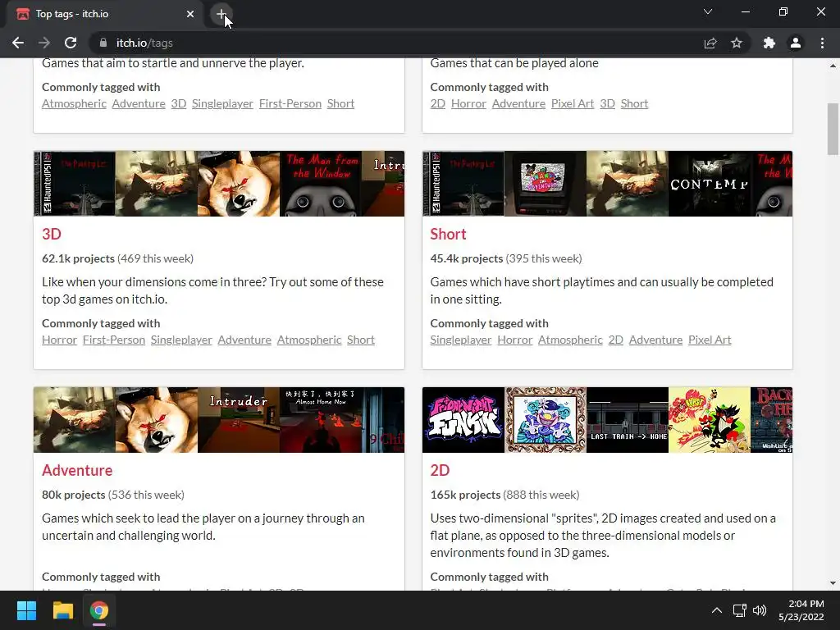
Task: Open the volume control in the tray
Action: [760, 610]
